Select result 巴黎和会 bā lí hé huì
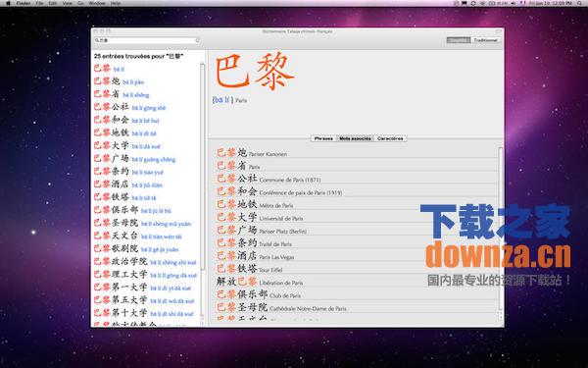Viewport: 588px width, 368px height. click(x=126, y=120)
